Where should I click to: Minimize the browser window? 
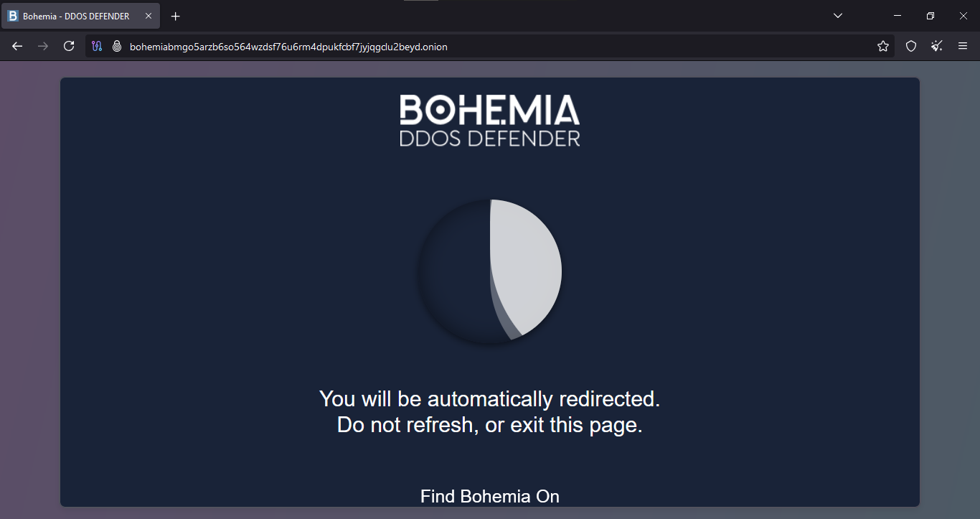click(x=897, y=16)
